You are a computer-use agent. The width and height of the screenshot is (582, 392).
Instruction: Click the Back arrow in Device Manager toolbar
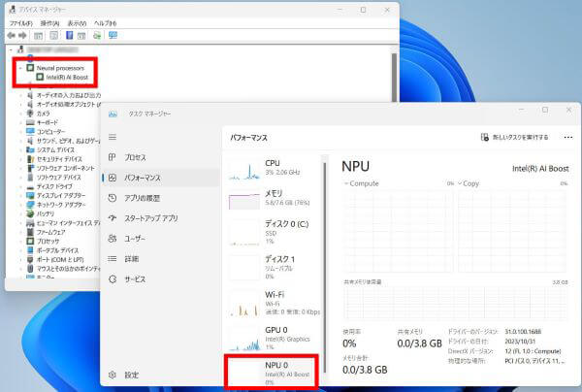click(11, 35)
